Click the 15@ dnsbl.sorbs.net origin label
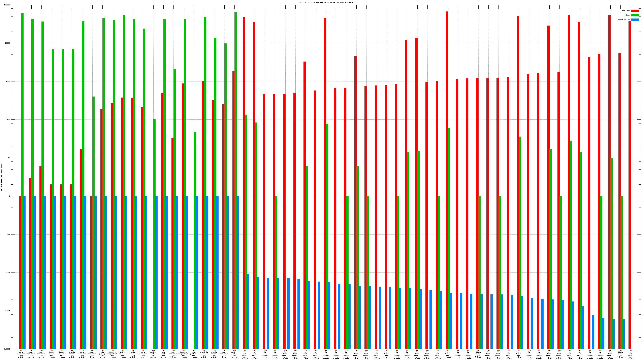This screenshot has width=644, height=362. 153,354
